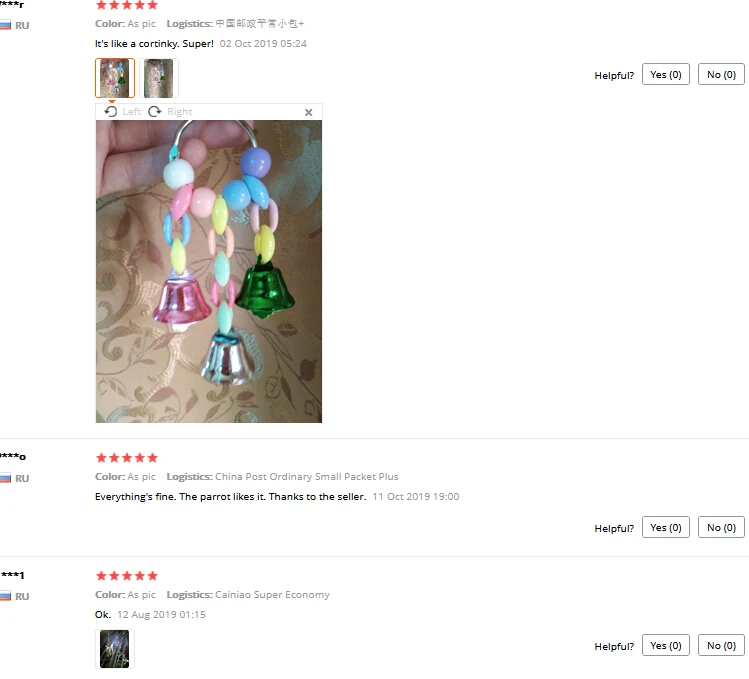Select first thumbnail of bell toy review
The image size is (749, 679).
click(115, 78)
